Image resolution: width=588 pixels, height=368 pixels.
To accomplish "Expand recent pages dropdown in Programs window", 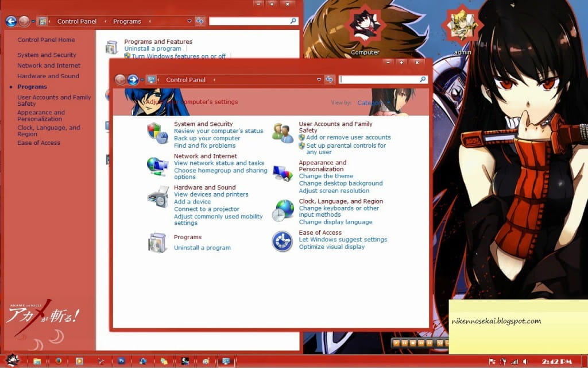I will click(x=33, y=21).
